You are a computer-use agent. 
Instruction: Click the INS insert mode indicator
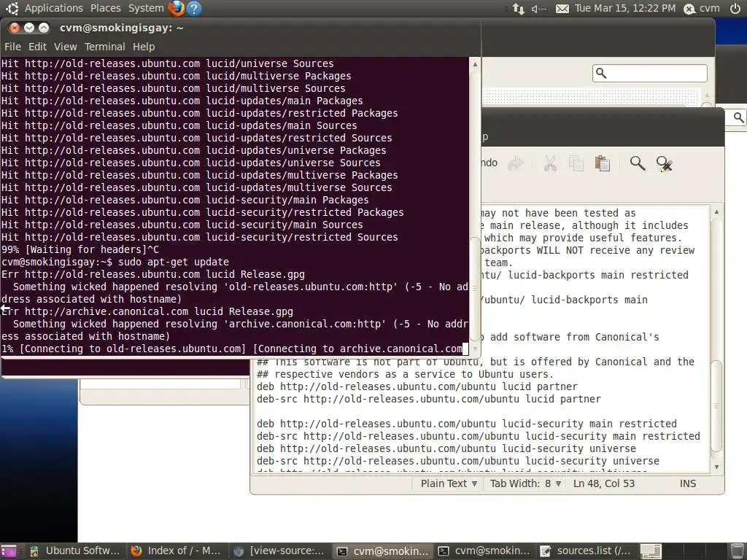[687, 483]
